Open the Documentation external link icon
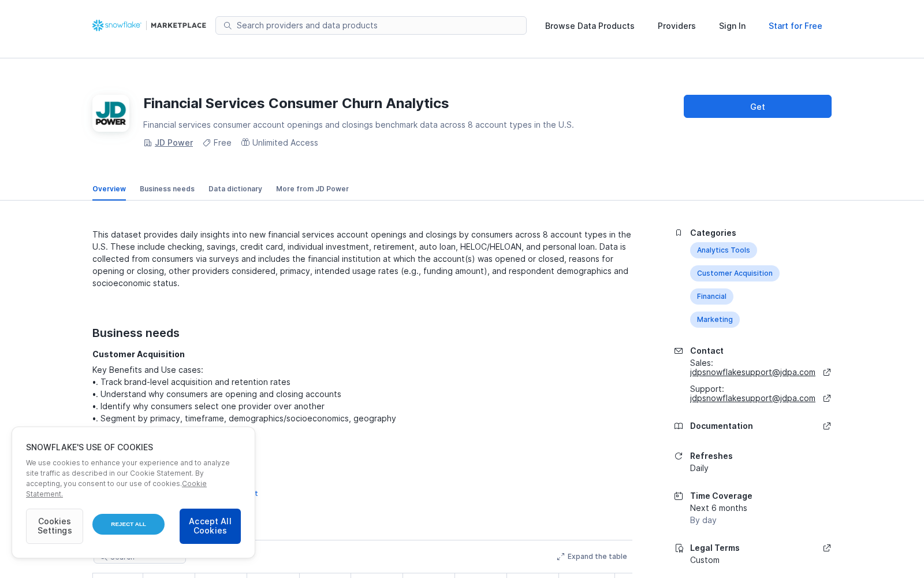The width and height of the screenshot is (924, 578). (827, 426)
